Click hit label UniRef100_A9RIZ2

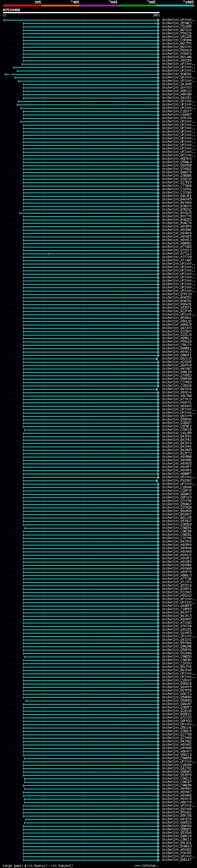tap(176, 91)
